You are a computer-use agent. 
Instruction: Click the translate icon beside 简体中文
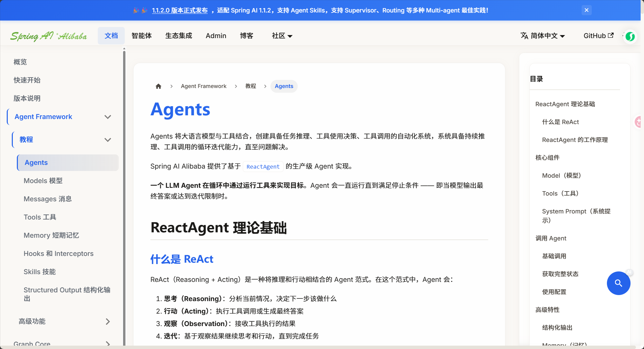pyautogui.click(x=524, y=36)
